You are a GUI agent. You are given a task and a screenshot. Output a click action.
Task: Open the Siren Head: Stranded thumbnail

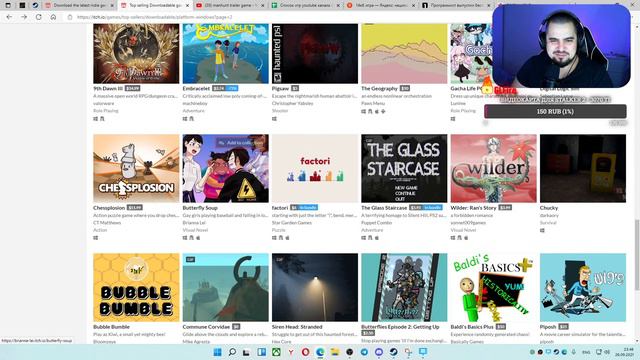coord(315,287)
